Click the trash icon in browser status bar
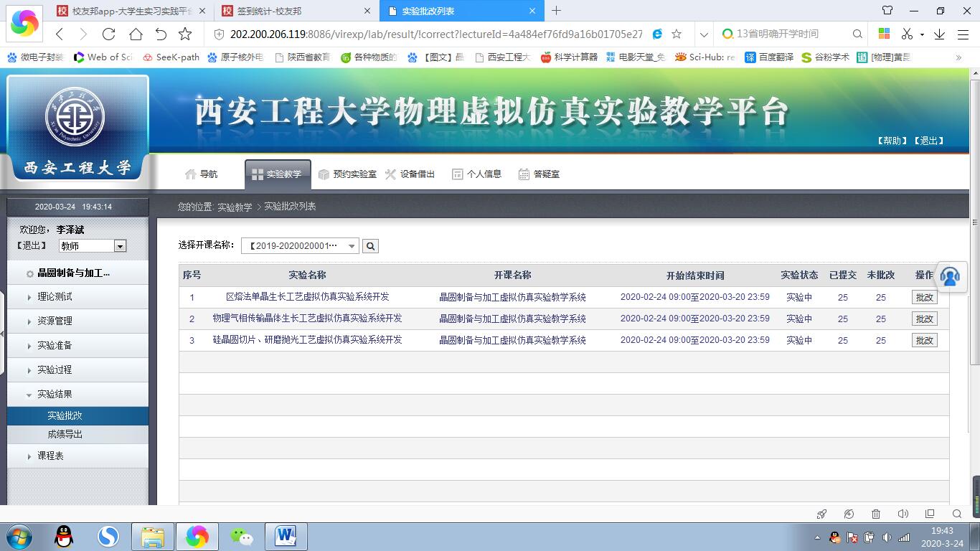This screenshot has height=551, width=980. 875,514
